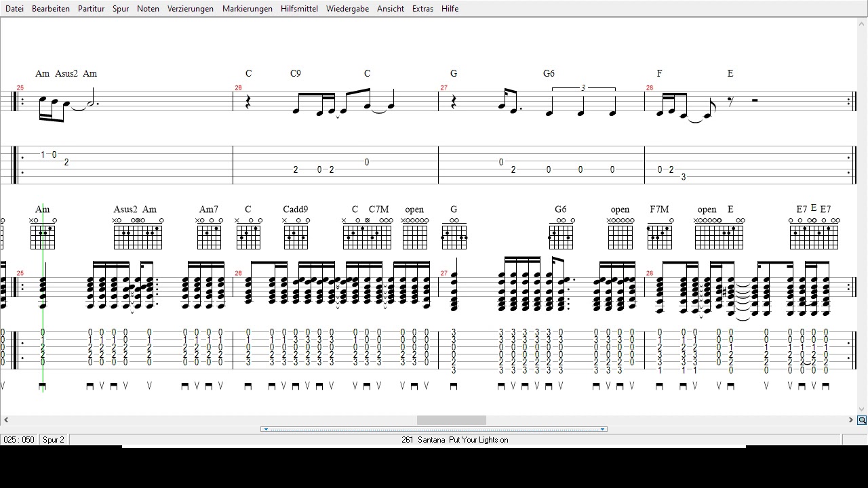Click the G chord diagram in lower track

coord(454,234)
